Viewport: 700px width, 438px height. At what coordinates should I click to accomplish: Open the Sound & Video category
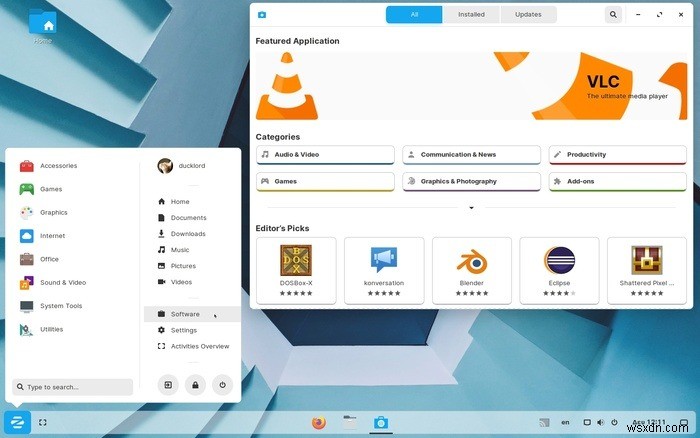[53, 283]
